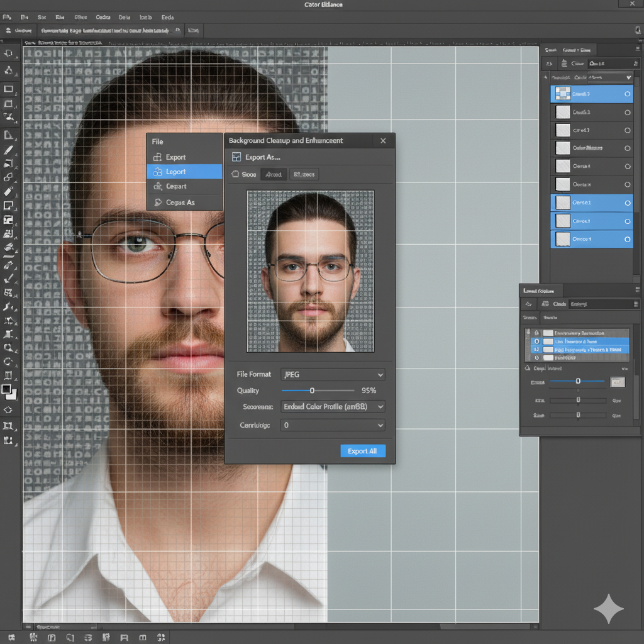Toggle visibility circle on the Color Balance layer

(627, 148)
